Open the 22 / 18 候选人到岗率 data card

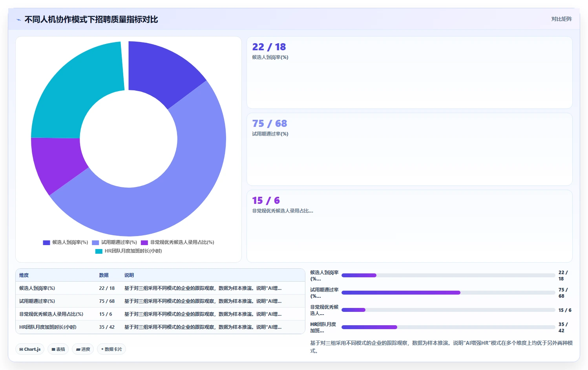409,73
